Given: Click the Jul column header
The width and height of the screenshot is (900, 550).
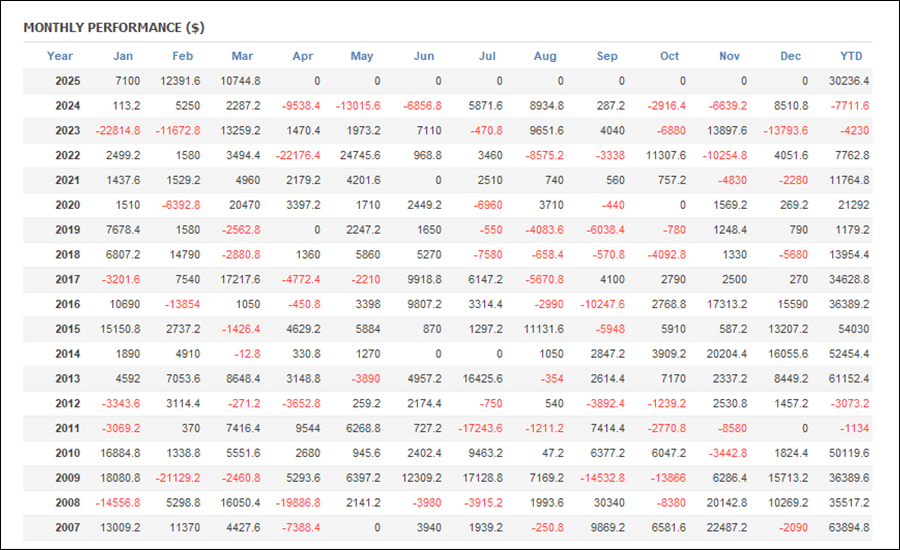Looking at the screenshot, I should (487, 56).
